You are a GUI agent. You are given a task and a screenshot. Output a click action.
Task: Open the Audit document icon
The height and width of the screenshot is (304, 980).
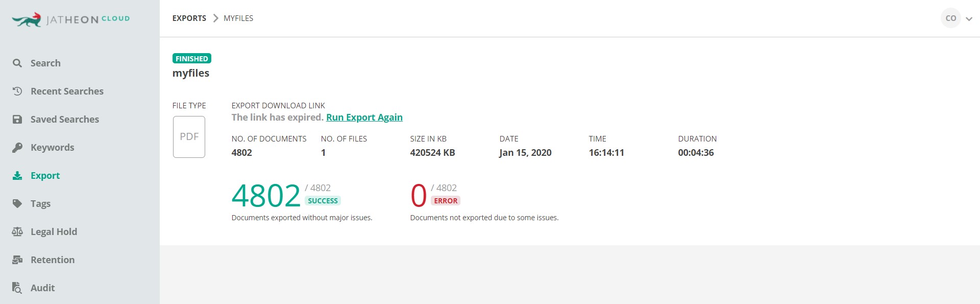click(x=17, y=288)
